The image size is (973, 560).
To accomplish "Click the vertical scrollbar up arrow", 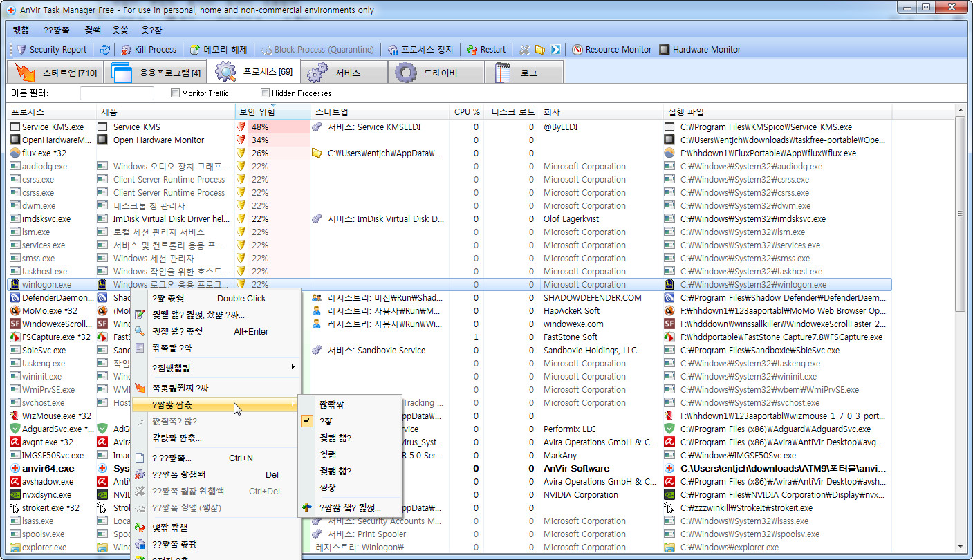I will click(x=960, y=111).
